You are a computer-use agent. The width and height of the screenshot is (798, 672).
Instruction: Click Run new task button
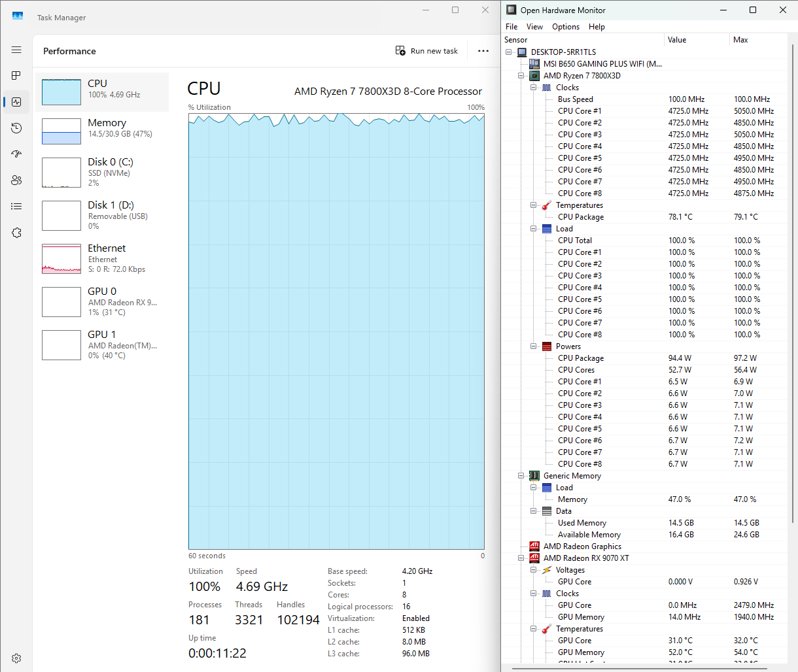tap(426, 51)
